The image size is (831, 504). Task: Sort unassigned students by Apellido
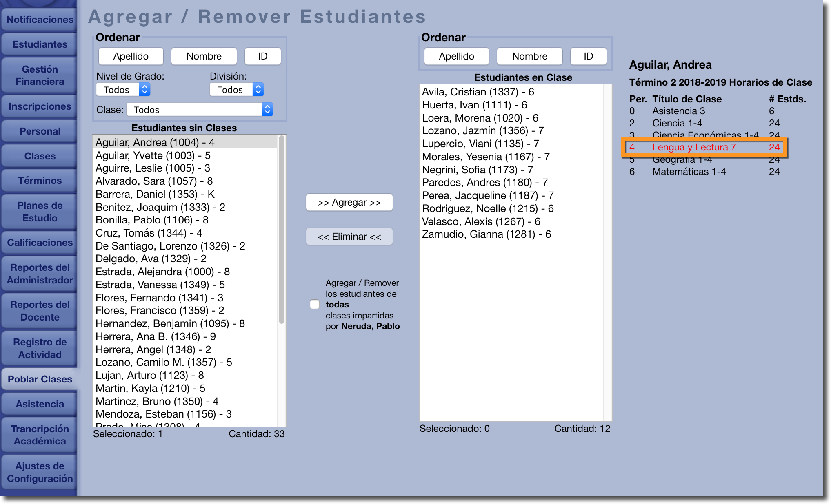point(131,56)
